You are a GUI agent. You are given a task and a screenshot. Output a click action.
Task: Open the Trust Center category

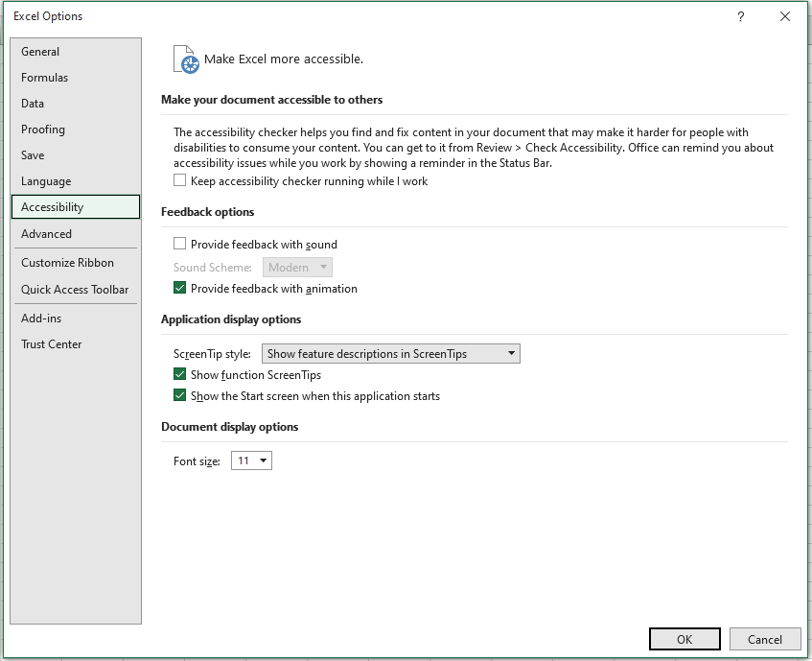coord(76,344)
